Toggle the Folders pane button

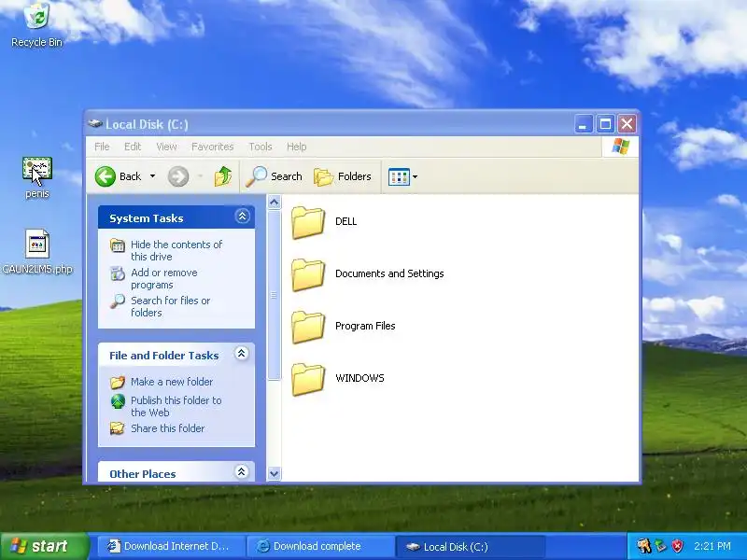(x=343, y=176)
